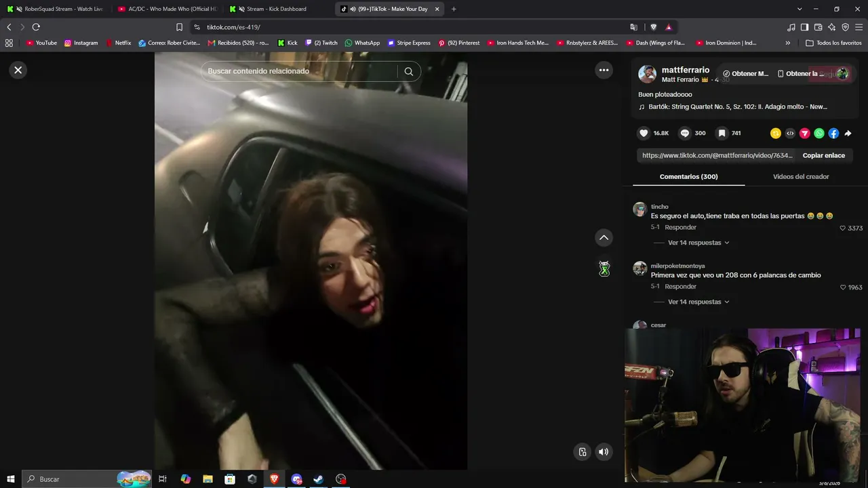Like milerpoketmontoya's comment with heart

(843, 287)
